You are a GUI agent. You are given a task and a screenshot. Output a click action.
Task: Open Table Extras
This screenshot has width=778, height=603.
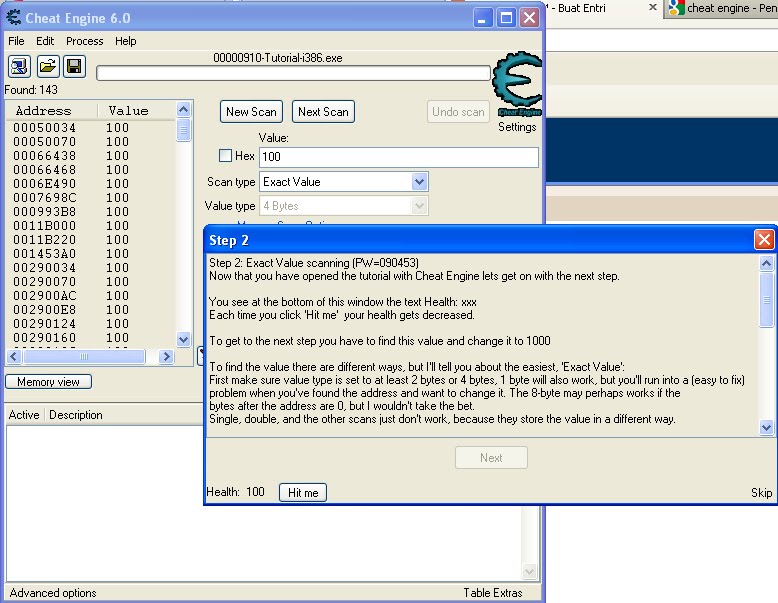[493, 593]
